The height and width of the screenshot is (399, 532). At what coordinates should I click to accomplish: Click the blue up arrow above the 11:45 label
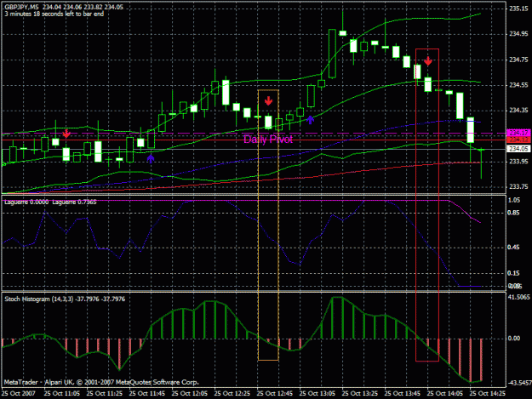[x=151, y=158]
